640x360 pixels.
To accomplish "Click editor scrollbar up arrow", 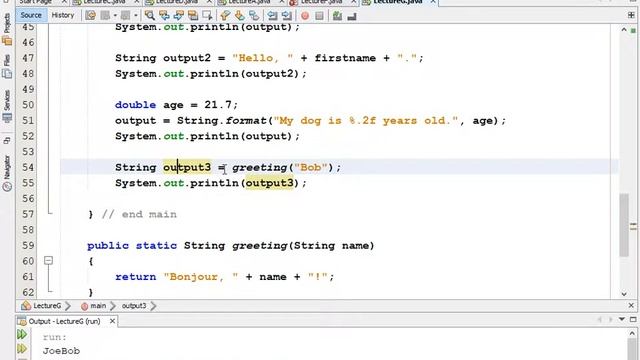I will coord(624,30).
